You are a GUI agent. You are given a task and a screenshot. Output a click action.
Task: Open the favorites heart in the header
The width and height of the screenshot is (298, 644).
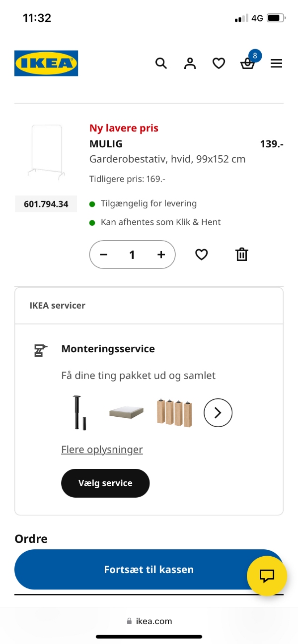point(219,63)
